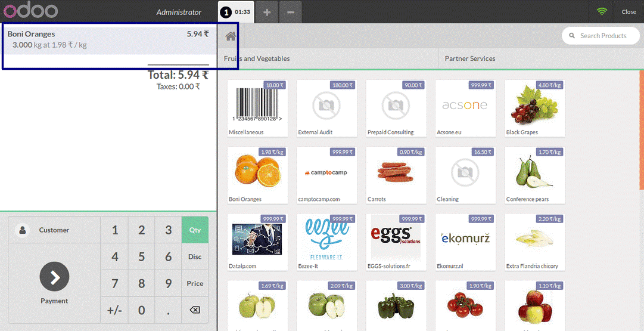
Task: Add Carrots product
Action: tap(396, 175)
